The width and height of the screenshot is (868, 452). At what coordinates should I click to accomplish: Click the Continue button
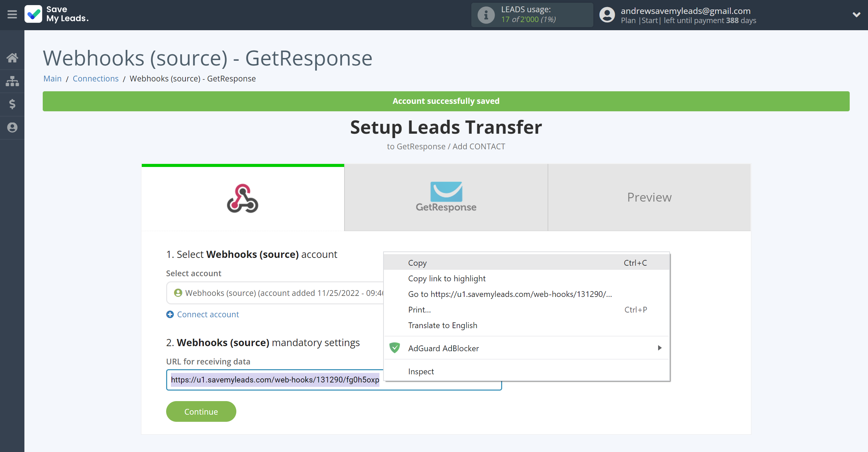pyautogui.click(x=201, y=411)
